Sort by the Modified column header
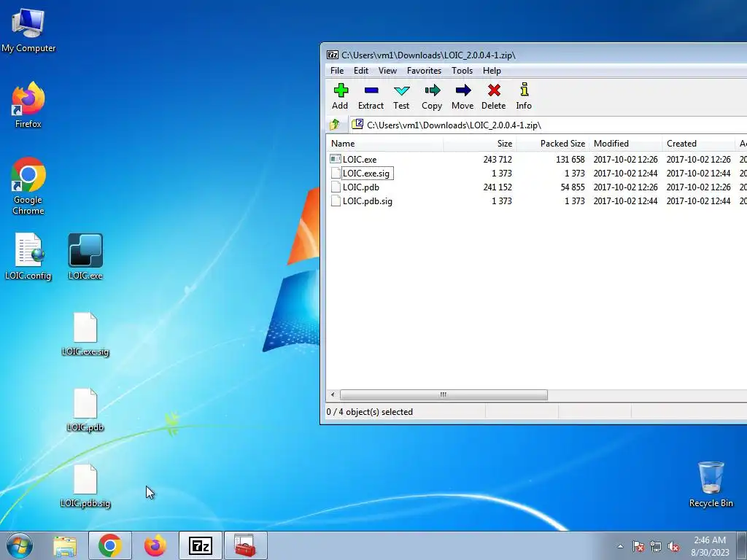Screen dimensions: 747x560 coord(625,144)
